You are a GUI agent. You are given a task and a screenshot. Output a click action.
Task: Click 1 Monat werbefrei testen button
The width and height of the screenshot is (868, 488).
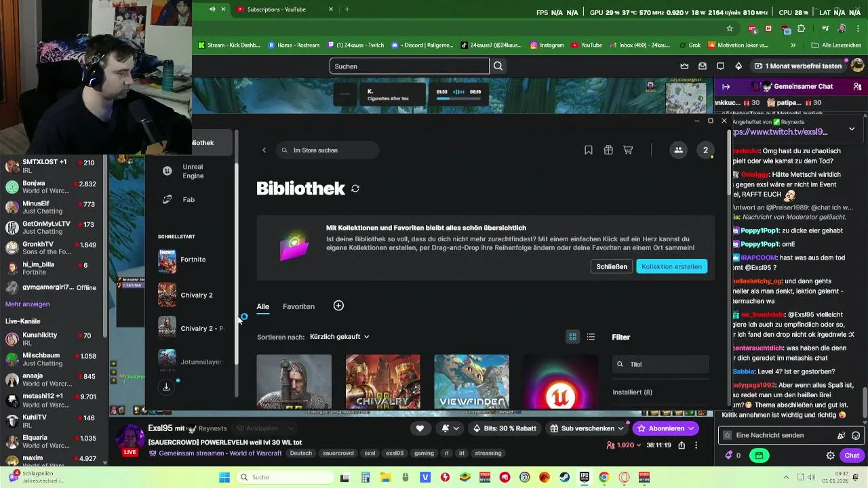[x=797, y=66]
